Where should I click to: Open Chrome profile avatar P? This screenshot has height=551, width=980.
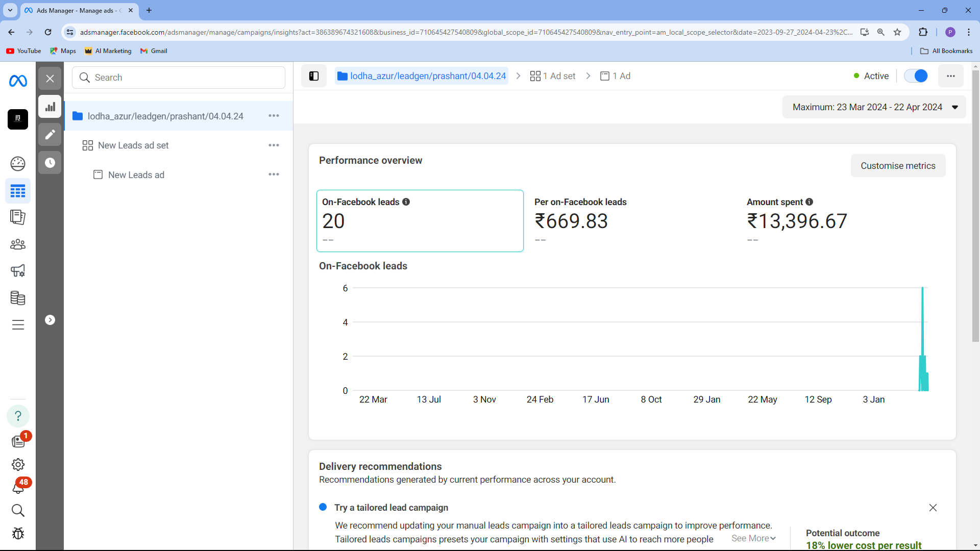click(x=950, y=32)
